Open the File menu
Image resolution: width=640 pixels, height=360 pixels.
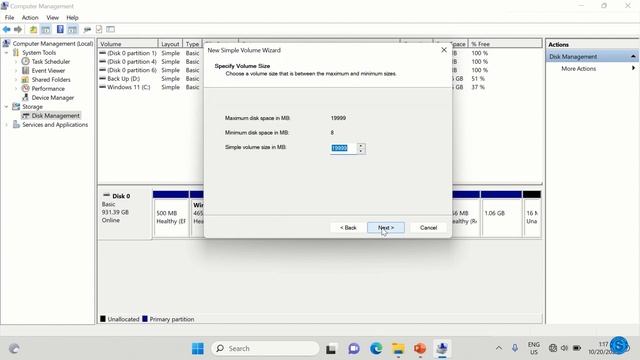(x=9, y=18)
